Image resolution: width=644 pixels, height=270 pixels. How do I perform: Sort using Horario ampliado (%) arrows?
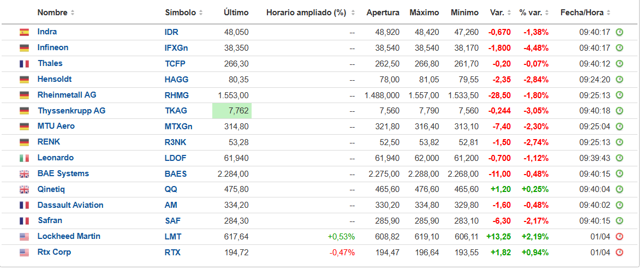(x=353, y=13)
